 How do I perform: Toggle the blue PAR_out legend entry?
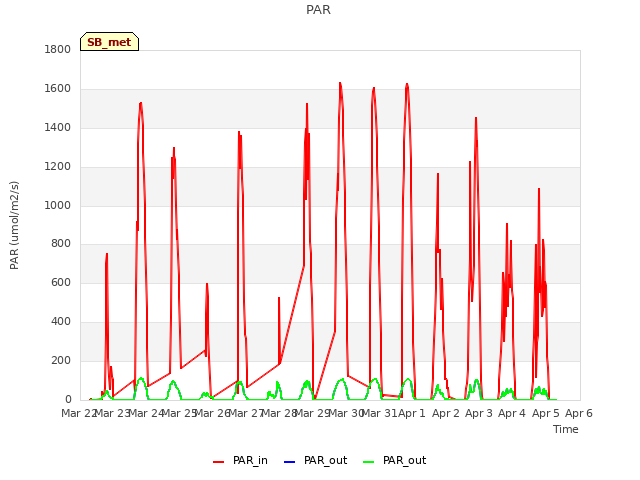click(x=315, y=460)
